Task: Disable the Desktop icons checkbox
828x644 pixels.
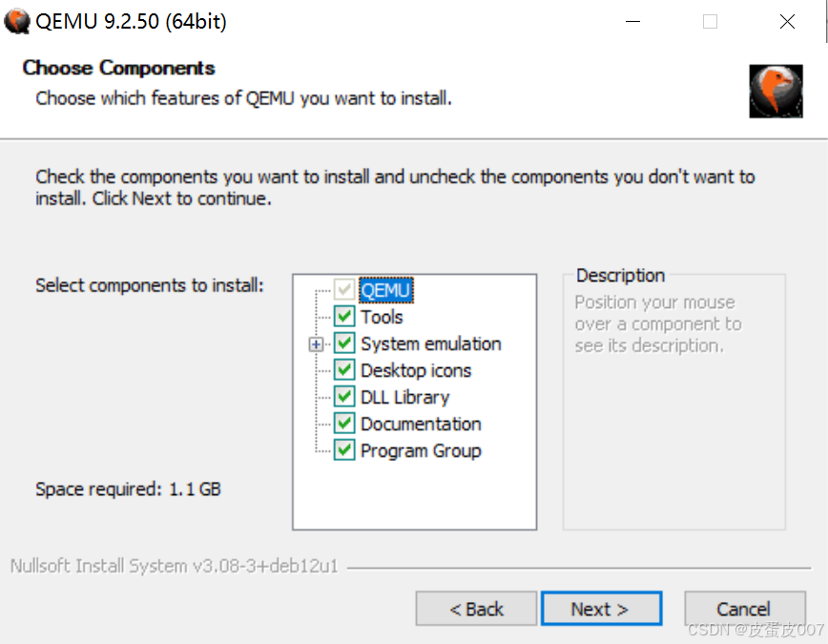Action: point(344,370)
